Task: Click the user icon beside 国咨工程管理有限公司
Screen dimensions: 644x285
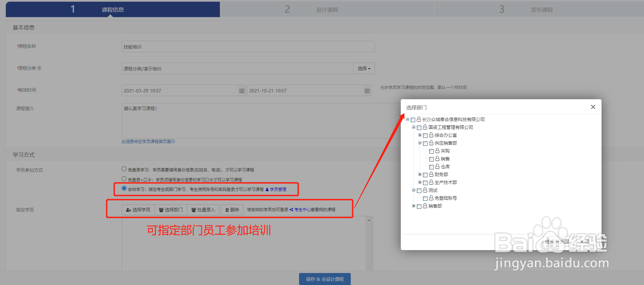Action: point(425,127)
